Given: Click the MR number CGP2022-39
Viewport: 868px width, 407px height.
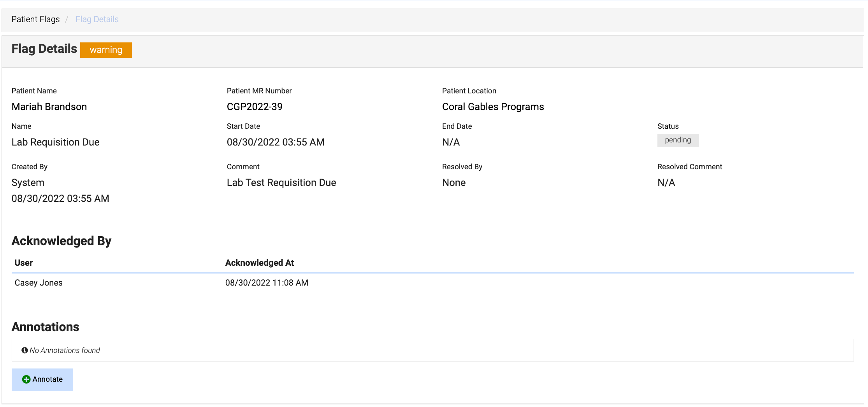Looking at the screenshot, I should (x=255, y=107).
